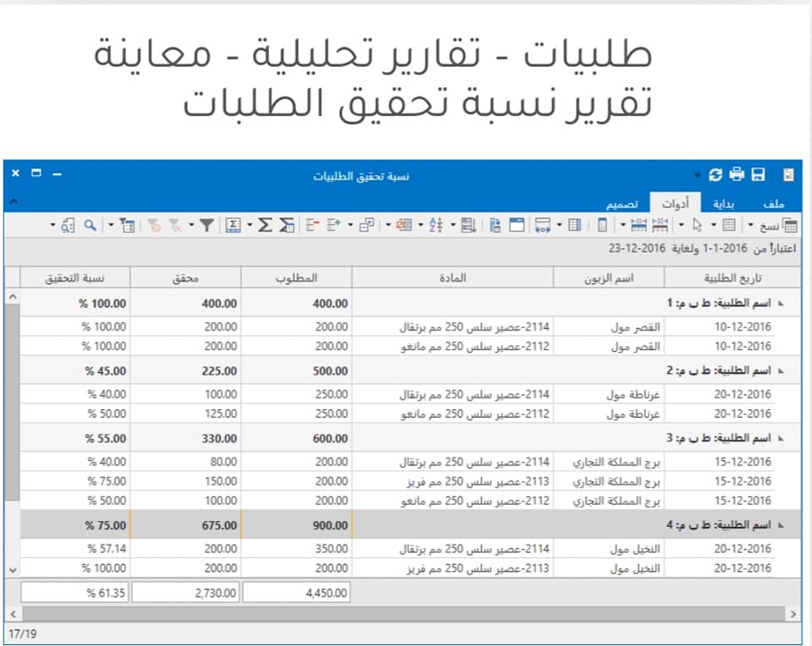
Task: Open dropdown arrow beside plain sigma icon
Action: [x=250, y=225]
